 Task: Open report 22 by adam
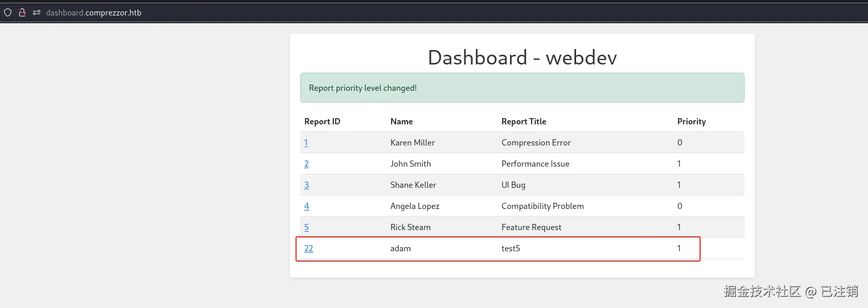coord(308,249)
